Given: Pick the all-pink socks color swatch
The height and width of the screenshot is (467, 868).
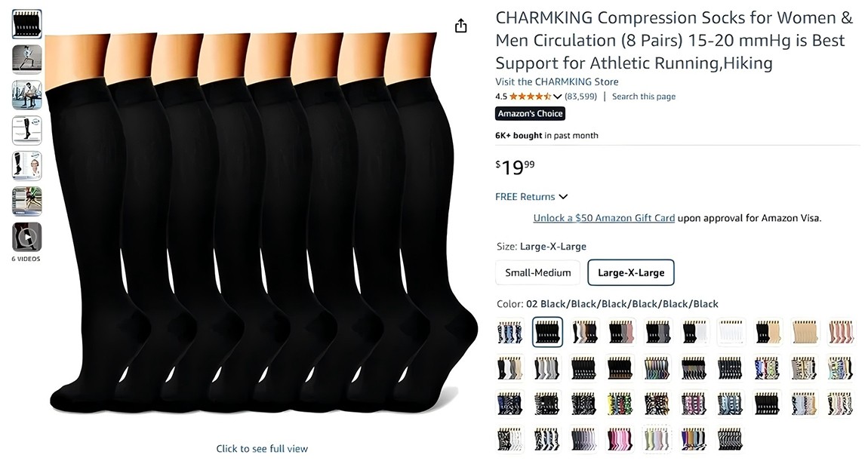Looking at the screenshot, I should pos(841,331).
